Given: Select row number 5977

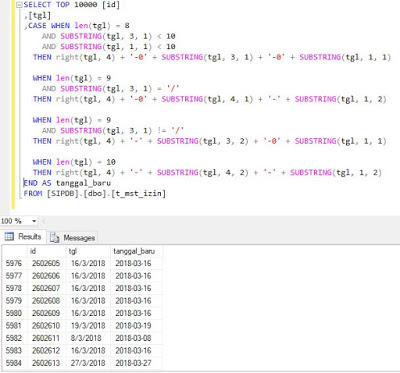Looking at the screenshot, I should tap(14, 276).
